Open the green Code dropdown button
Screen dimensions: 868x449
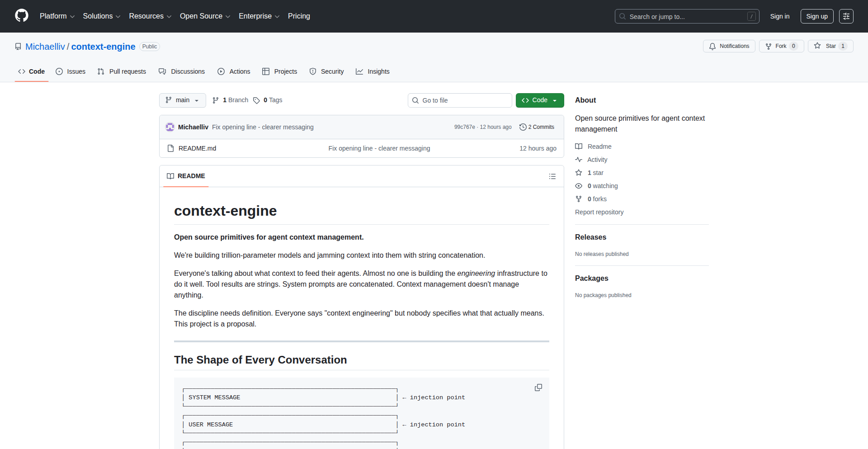539,100
